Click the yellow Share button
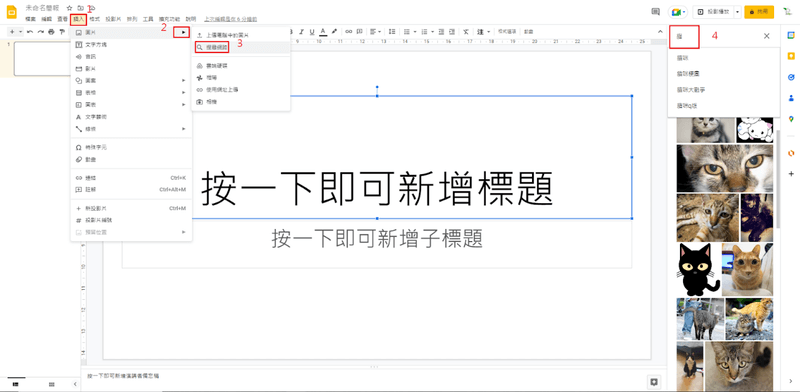This screenshot has height=392, width=800. pos(759,12)
